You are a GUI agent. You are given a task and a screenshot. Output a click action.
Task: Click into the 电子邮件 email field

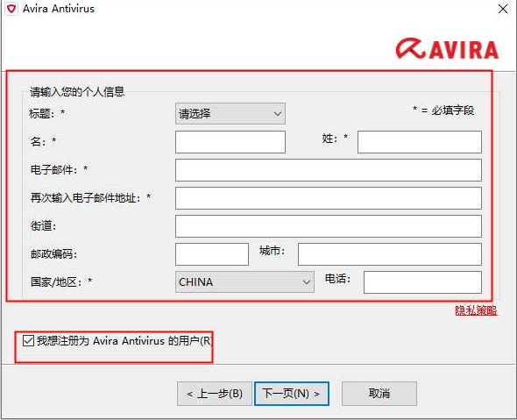pyautogui.click(x=329, y=170)
